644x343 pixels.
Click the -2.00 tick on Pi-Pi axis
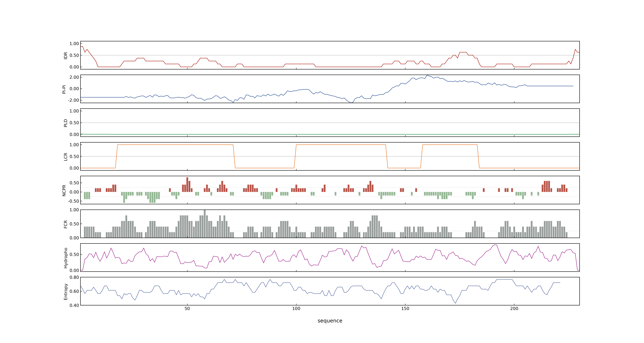(73, 100)
